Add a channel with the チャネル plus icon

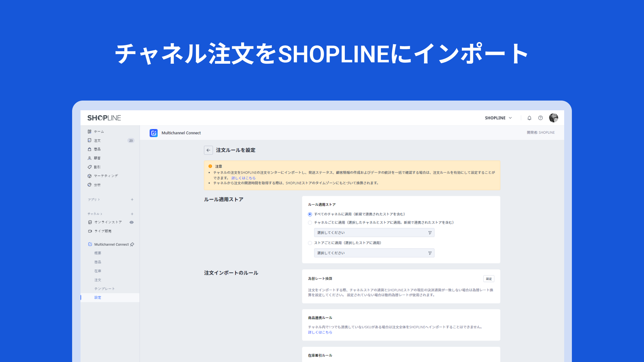[132, 214]
